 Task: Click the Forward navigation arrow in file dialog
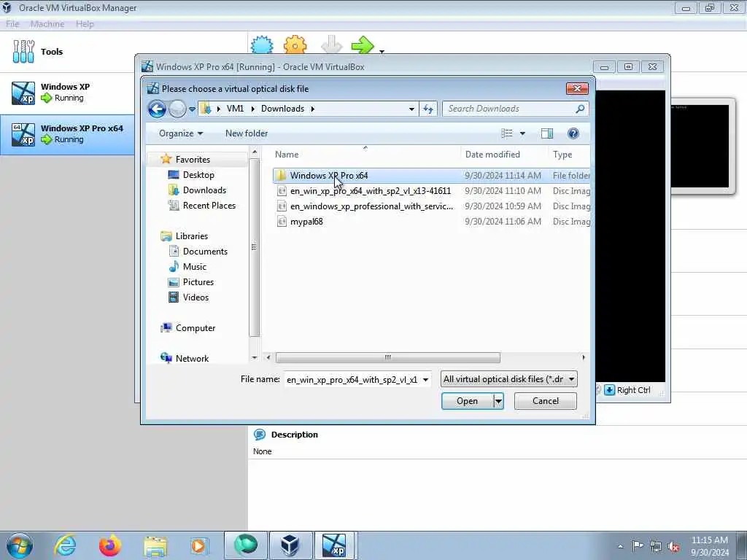point(177,109)
